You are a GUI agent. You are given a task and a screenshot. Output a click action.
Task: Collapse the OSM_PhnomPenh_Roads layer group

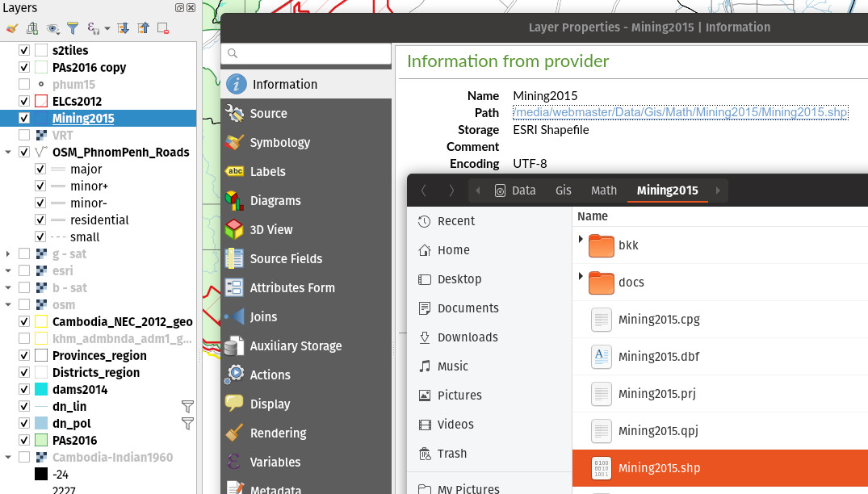pyautogui.click(x=8, y=153)
